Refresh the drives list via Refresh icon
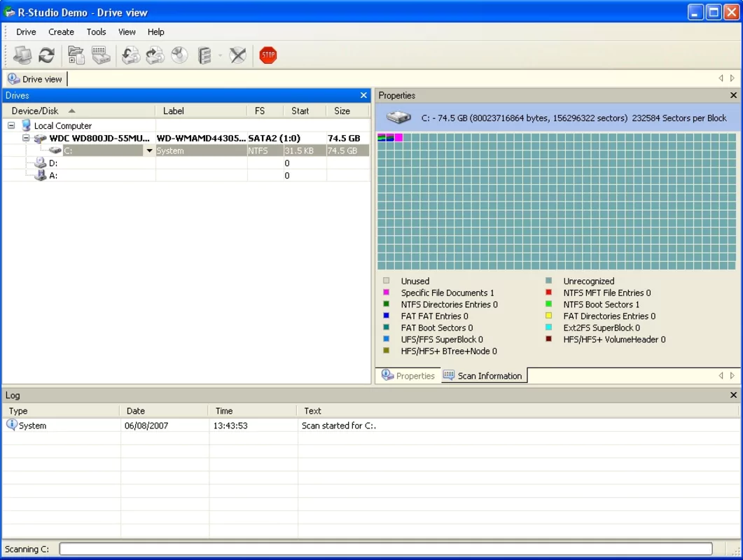The image size is (743, 560). pyautogui.click(x=45, y=55)
